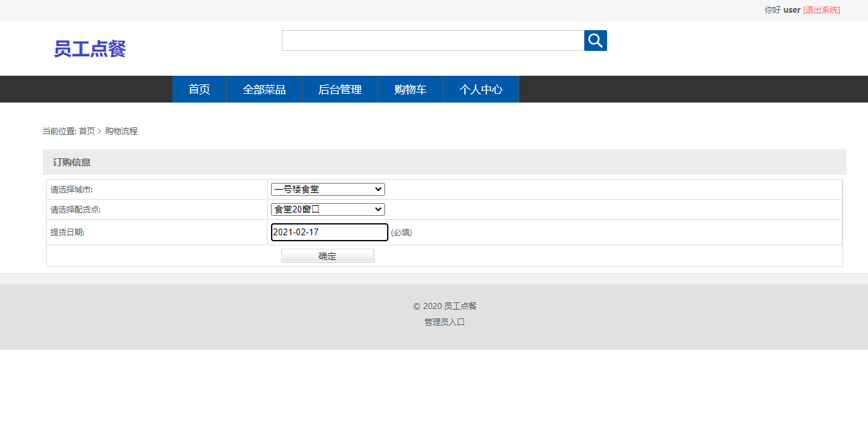Click the magnifier search icon
868x437 pixels.
[595, 40]
